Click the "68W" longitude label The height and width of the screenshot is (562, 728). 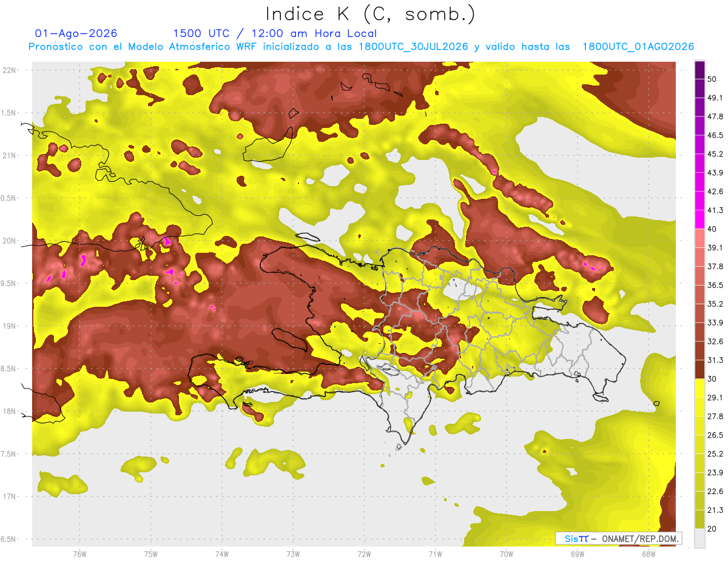(x=648, y=554)
